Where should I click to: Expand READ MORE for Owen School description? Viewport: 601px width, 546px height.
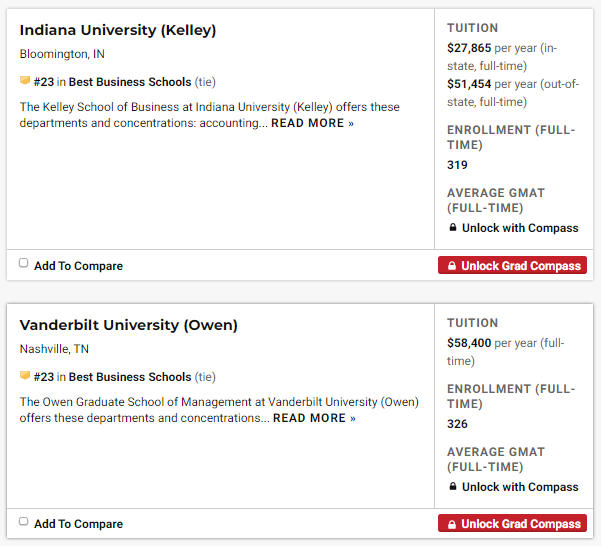314,418
